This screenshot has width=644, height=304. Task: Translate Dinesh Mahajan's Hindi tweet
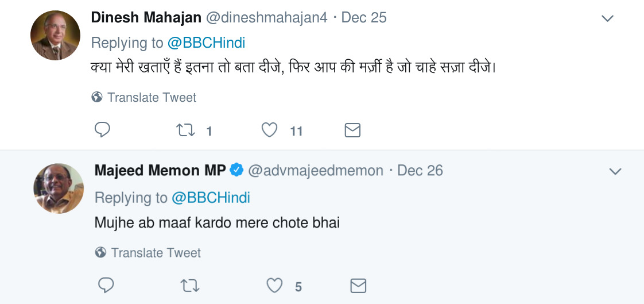151,98
